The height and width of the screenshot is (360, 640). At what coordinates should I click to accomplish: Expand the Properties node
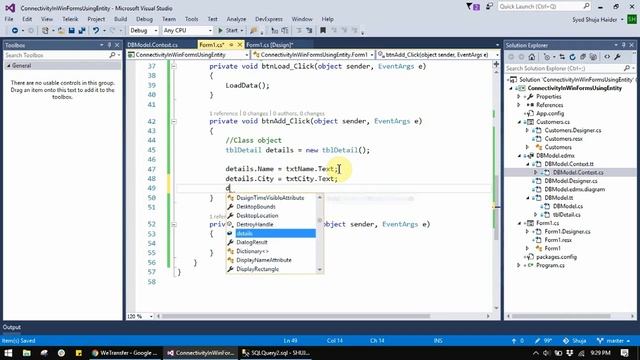(519, 97)
